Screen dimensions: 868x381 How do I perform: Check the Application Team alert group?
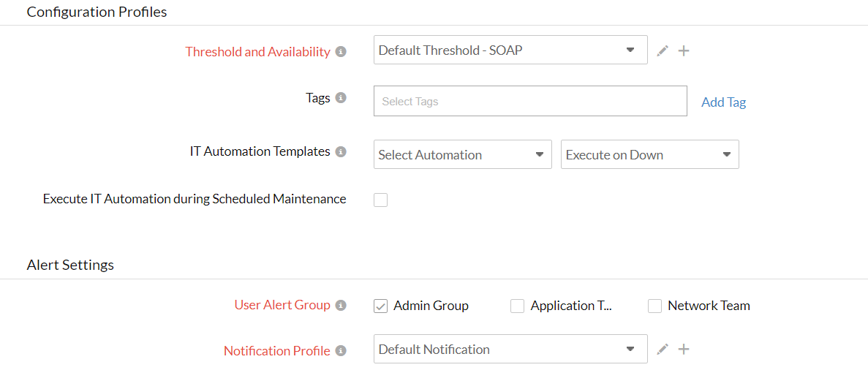(517, 306)
